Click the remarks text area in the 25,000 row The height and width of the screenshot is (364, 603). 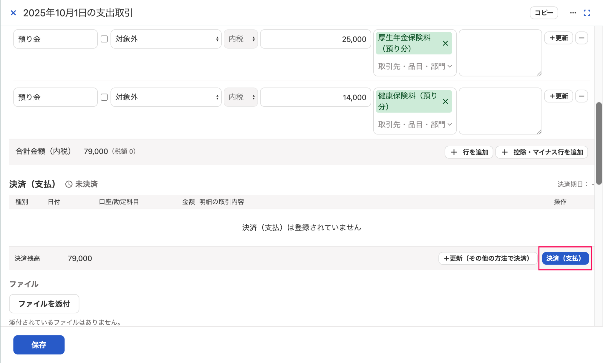[x=500, y=53]
